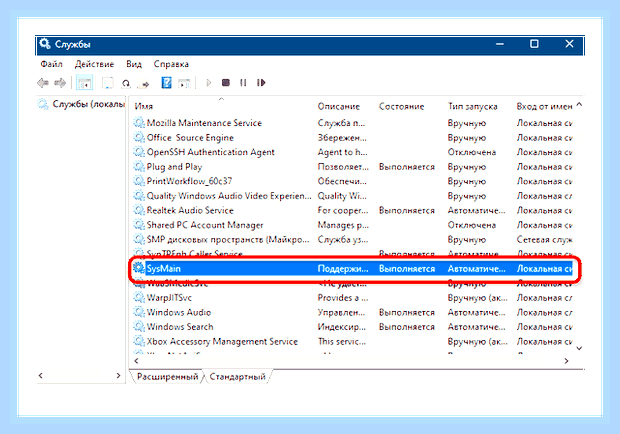The image size is (620, 434).
Task: Select the Shared PC Account Manager name
Action: coord(205,225)
